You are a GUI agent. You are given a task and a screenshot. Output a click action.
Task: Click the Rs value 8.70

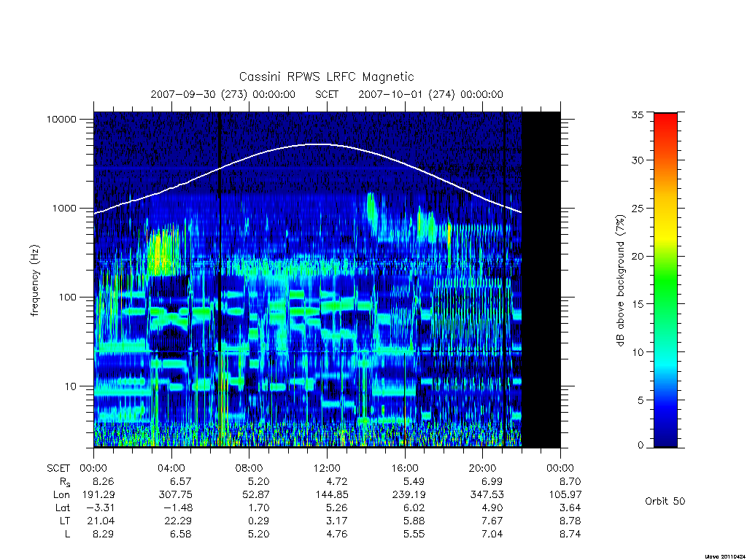(x=570, y=481)
